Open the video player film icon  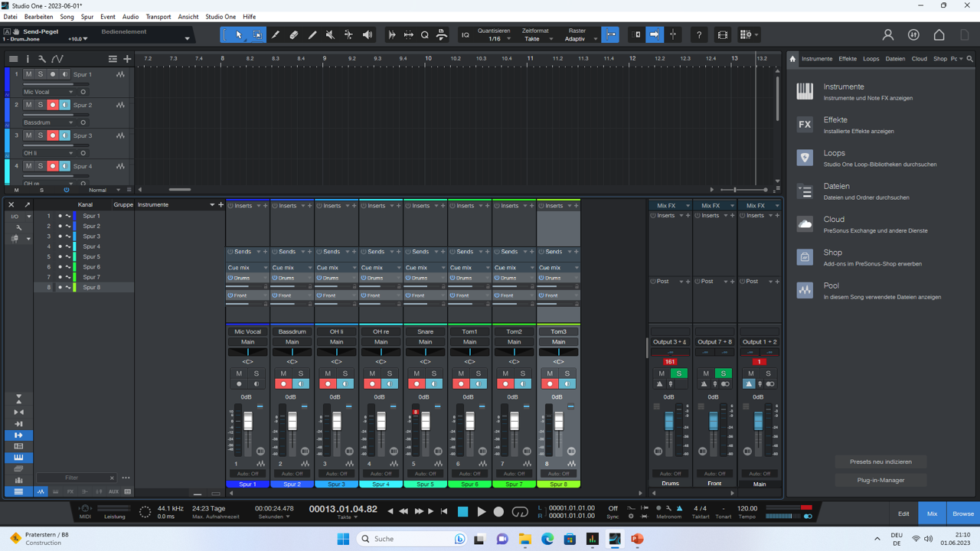coord(723,34)
